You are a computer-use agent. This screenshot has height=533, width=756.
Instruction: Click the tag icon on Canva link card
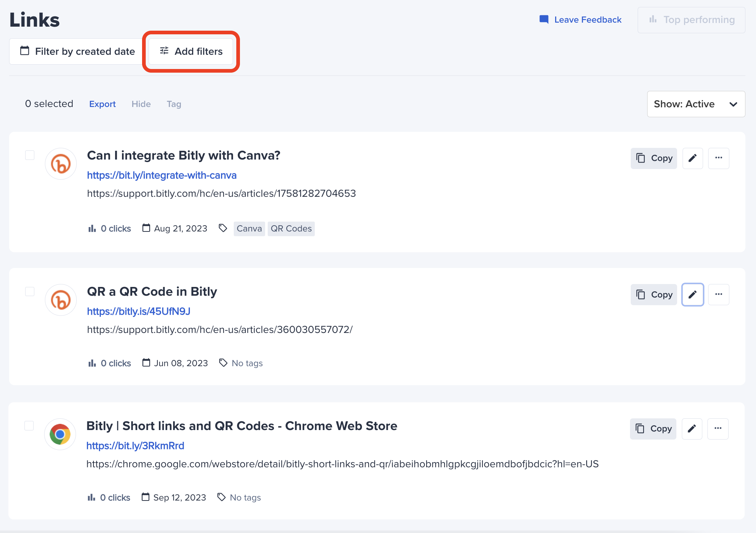(x=223, y=228)
